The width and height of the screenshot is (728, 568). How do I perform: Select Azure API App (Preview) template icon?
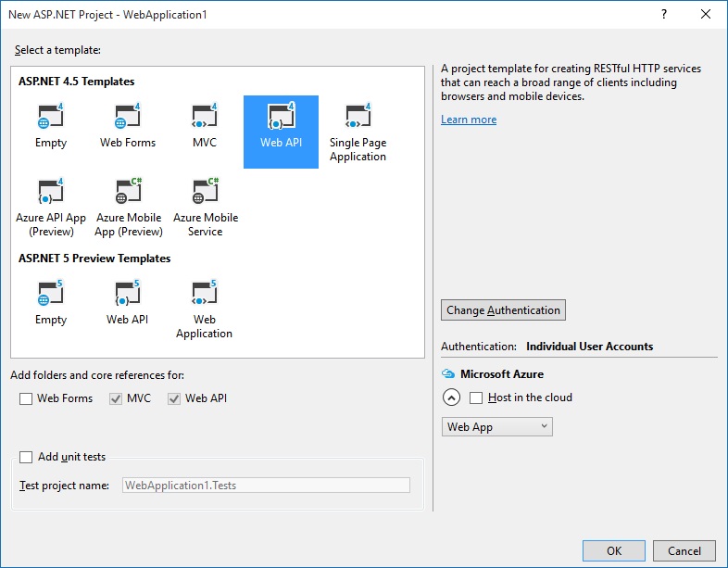[50, 191]
